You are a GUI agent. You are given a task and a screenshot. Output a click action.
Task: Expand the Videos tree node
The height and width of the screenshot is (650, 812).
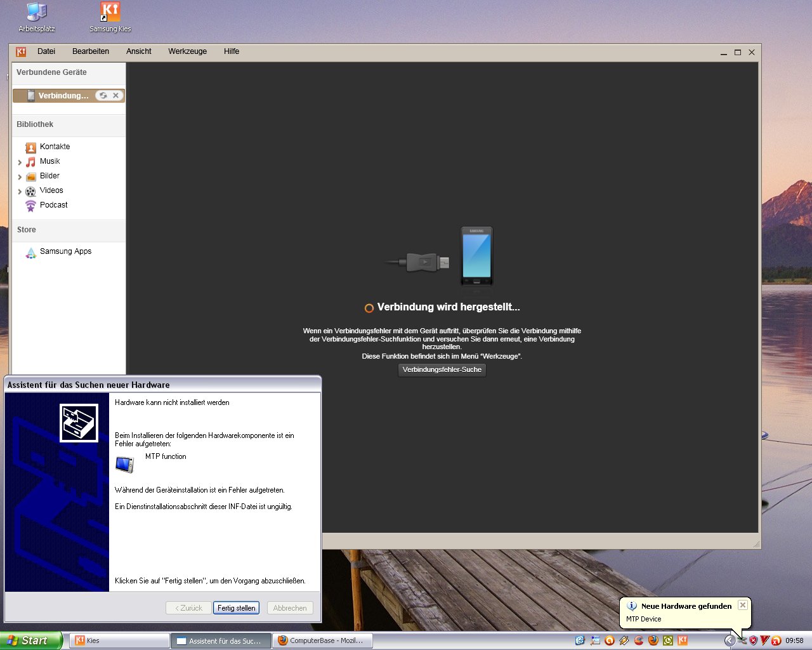click(x=20, y=192)
